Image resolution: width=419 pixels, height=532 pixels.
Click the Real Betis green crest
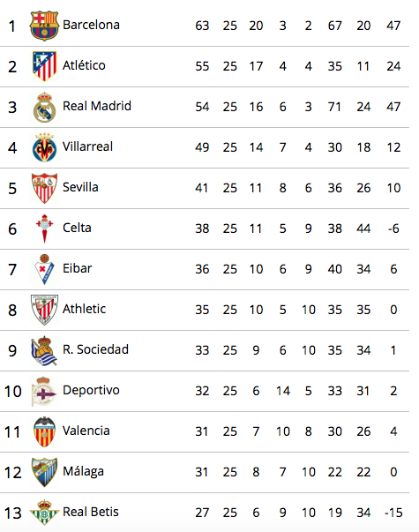click(44, 513)
